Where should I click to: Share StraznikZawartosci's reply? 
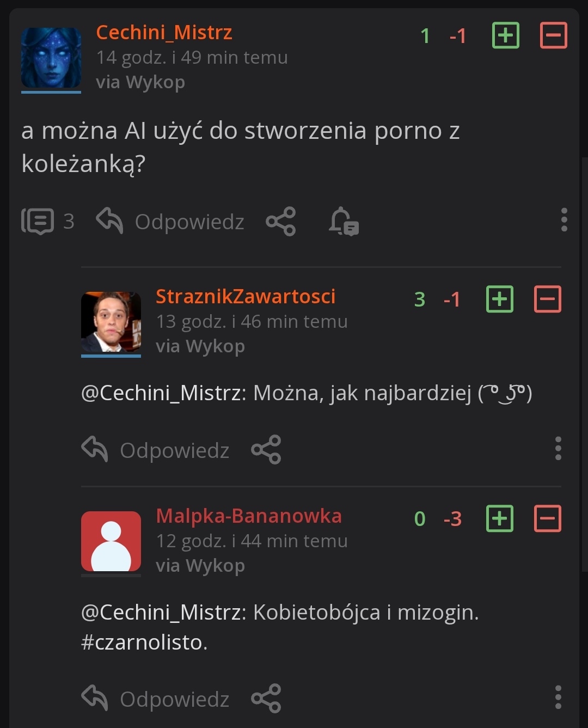pos(266,450)
